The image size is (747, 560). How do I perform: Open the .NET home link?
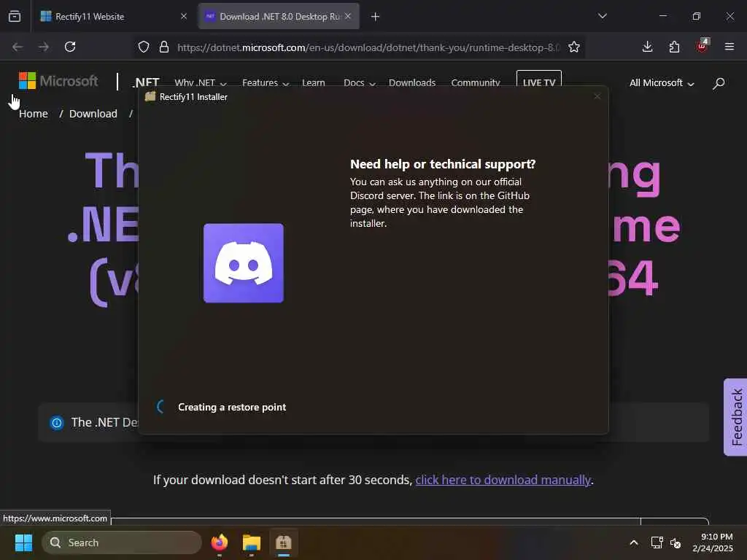pyautogui.click(x=146, y=83)
